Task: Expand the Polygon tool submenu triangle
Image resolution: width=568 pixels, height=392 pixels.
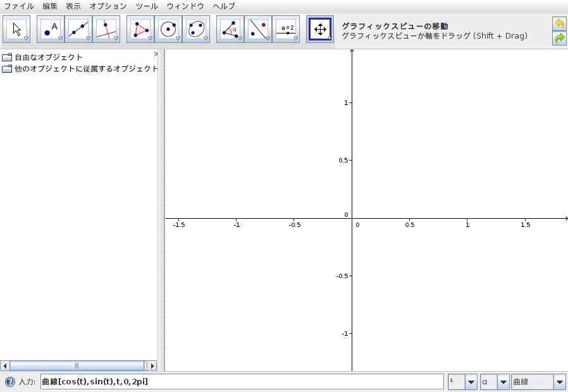Action: 150,39
